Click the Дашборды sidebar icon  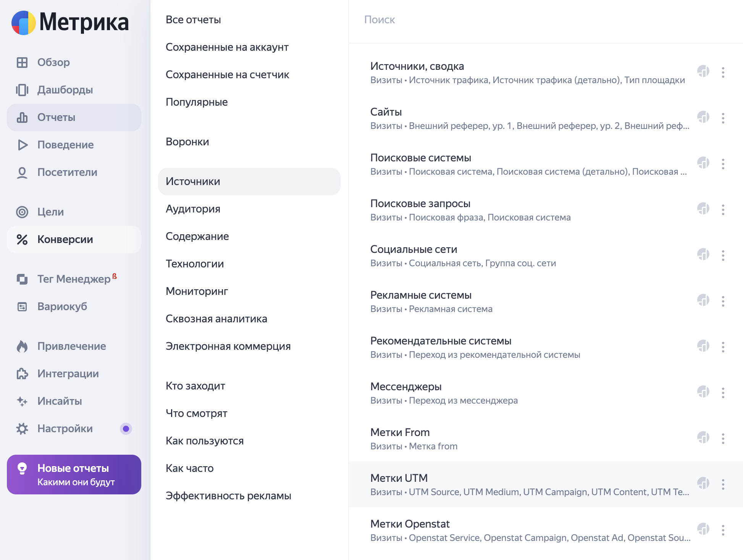(x=22, y=90)
